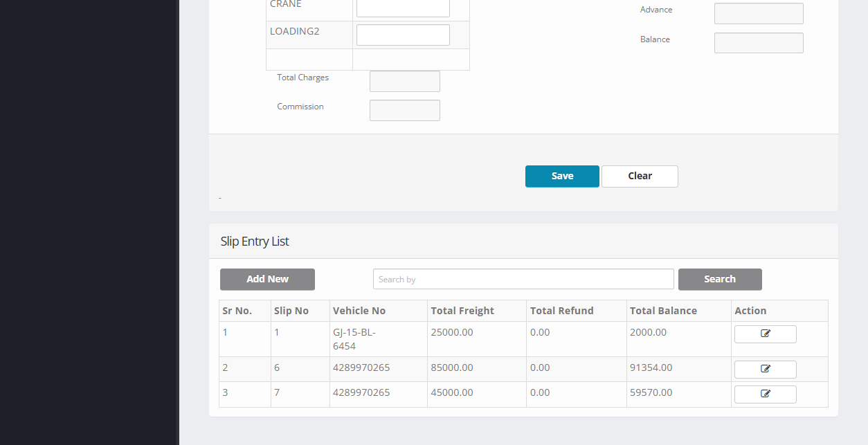This screenshot has width=868, height=445.
Task: Click the Vehicle No column header
Action: 359,311
